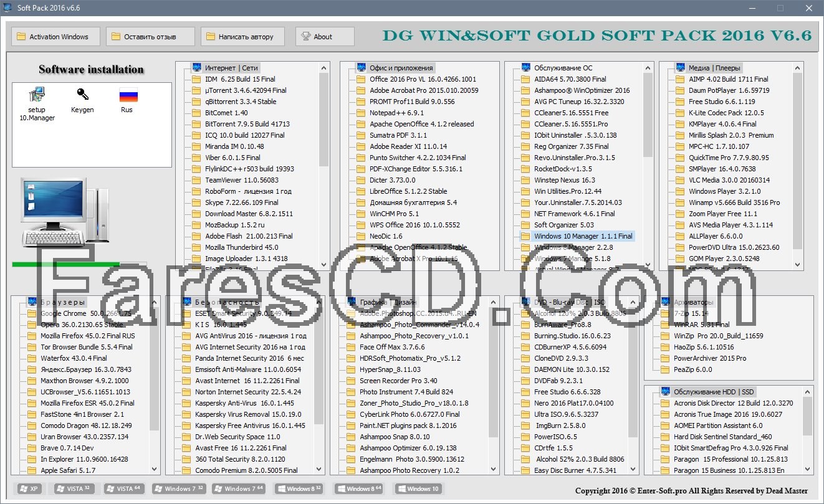The width and height of the screenshot is (824, 504).
Task: Select the Windows 7 64 OS badge
Action: 239,488
